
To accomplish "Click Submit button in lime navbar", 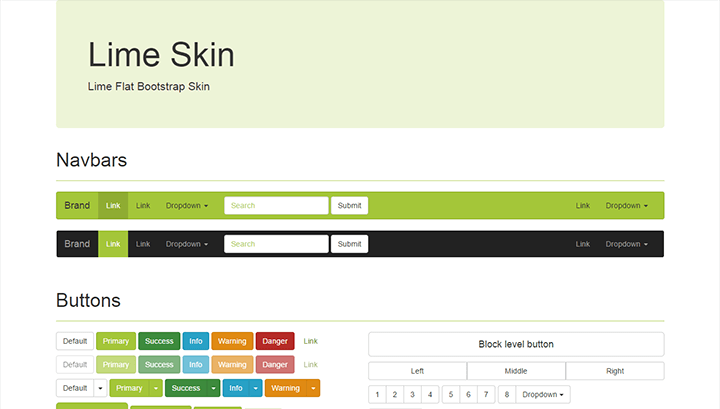I will coord(349,205).
